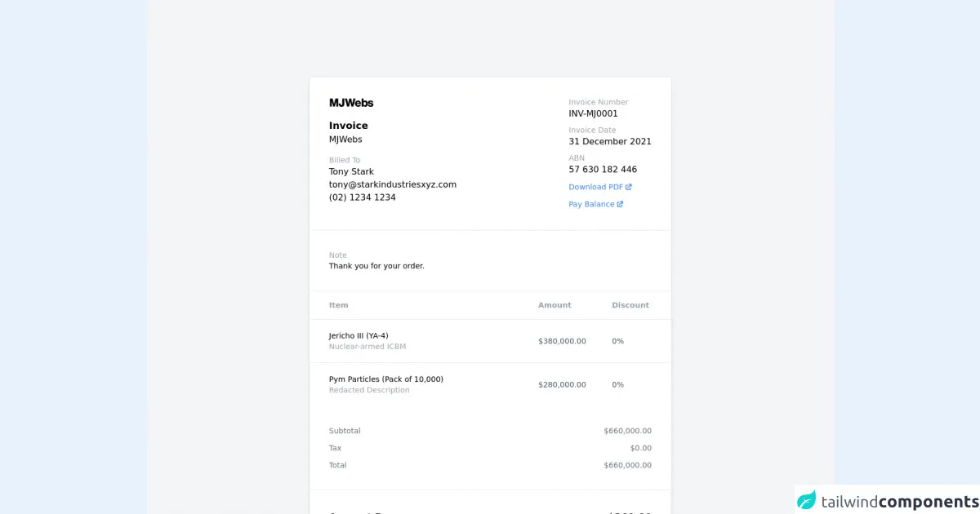The image size is (980, 514).
Task: Follow the Pay Balance link
Action: pyautogui.click(x=591, y=204)
